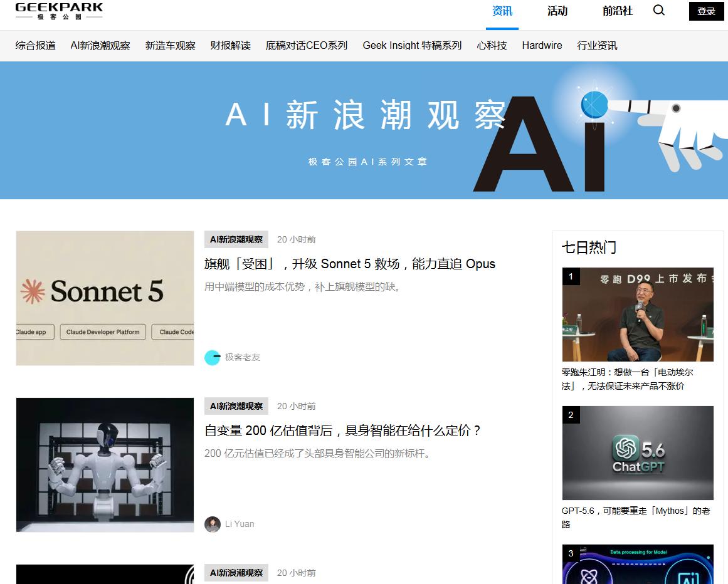Click the 极客老友 author avatar

[x=212, y=357]
